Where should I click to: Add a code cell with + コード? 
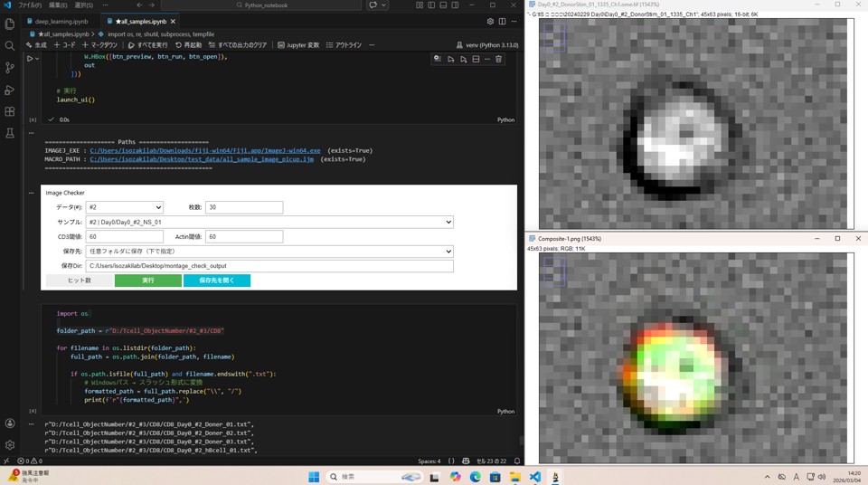coord(64,45)
